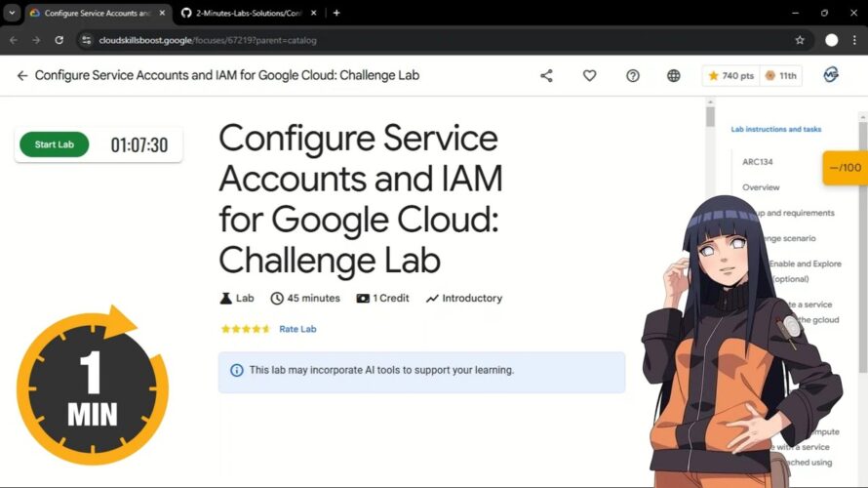Click the 01:07:30 lab timer

[x=139, y=145]
